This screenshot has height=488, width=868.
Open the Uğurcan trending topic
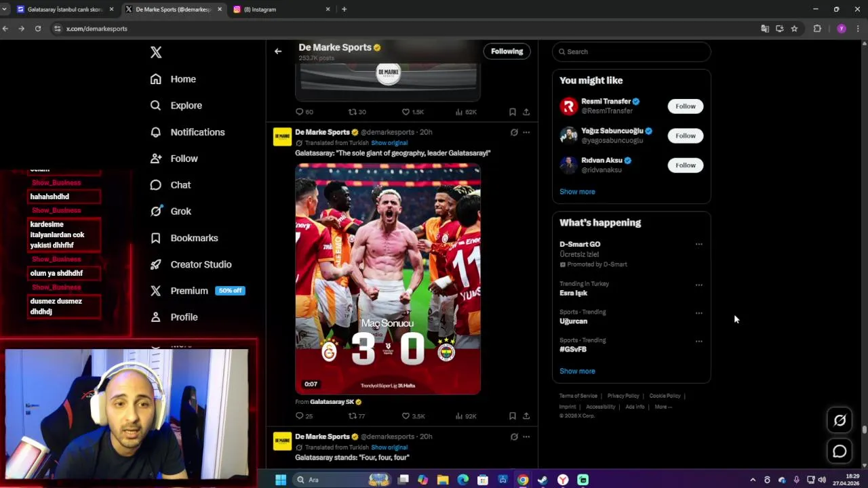pos(574,321)
